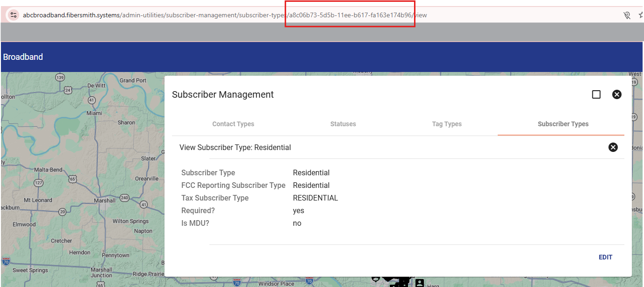Focus the browser URL address field

[x=224, y=15]
